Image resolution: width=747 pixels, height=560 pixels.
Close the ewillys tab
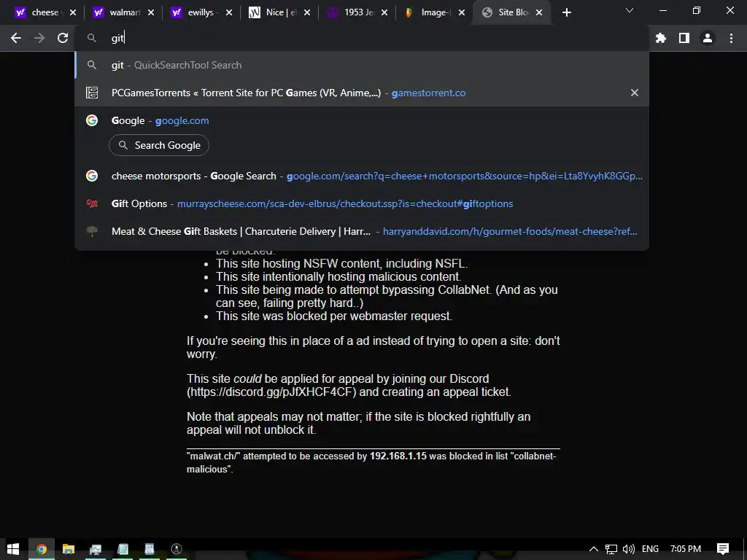229,12
